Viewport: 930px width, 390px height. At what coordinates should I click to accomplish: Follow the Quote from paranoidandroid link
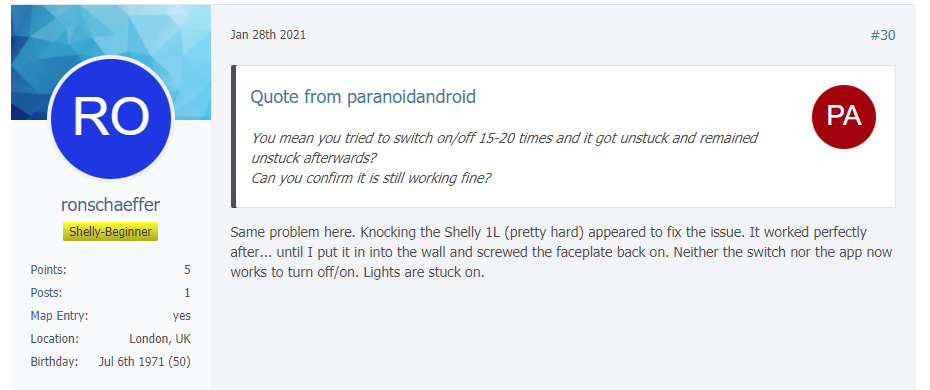(363, 97)
